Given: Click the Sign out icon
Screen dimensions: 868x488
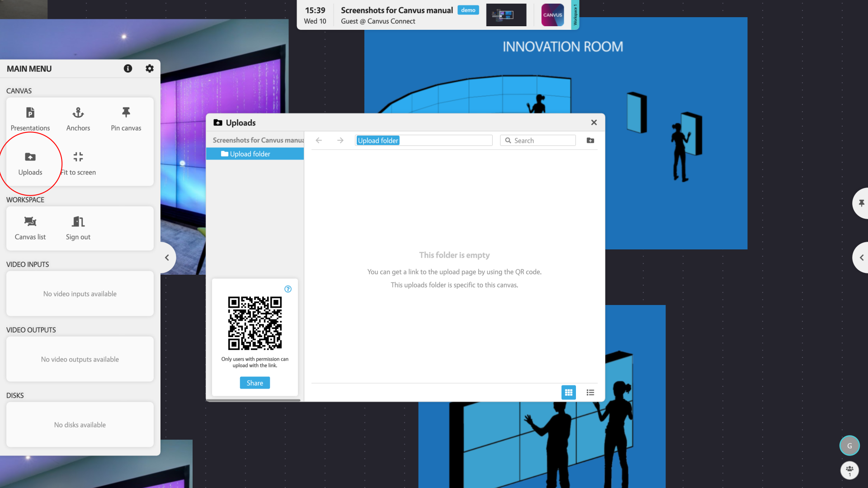Looking at the screenshot, I should 78,221.
